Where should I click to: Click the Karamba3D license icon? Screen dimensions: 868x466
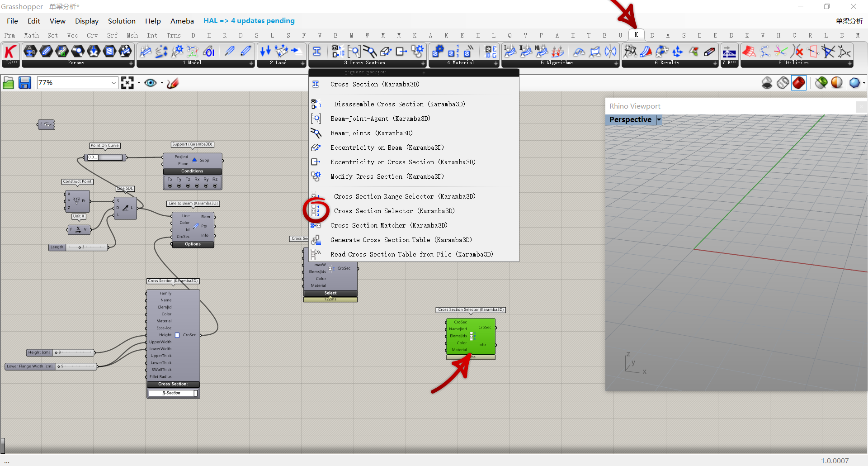[10, 52]
